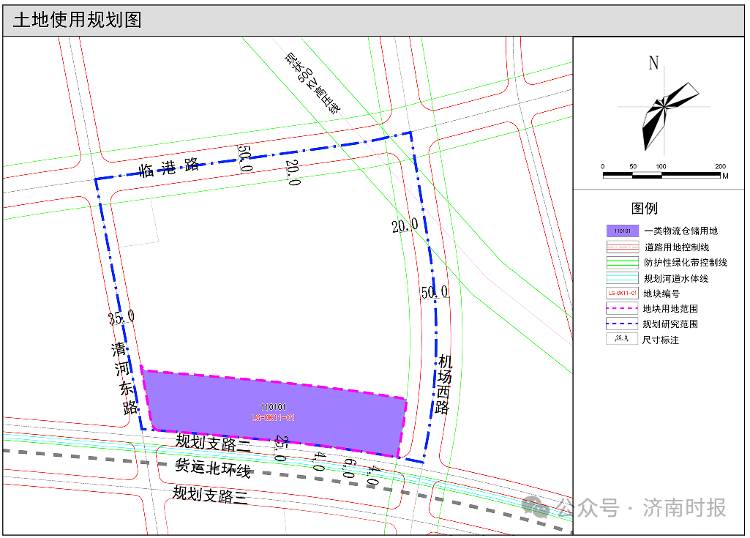Click the cyan river water line legend icon
Image resolution: width=750 pixels, height=538 pixels.
[621, 278]
